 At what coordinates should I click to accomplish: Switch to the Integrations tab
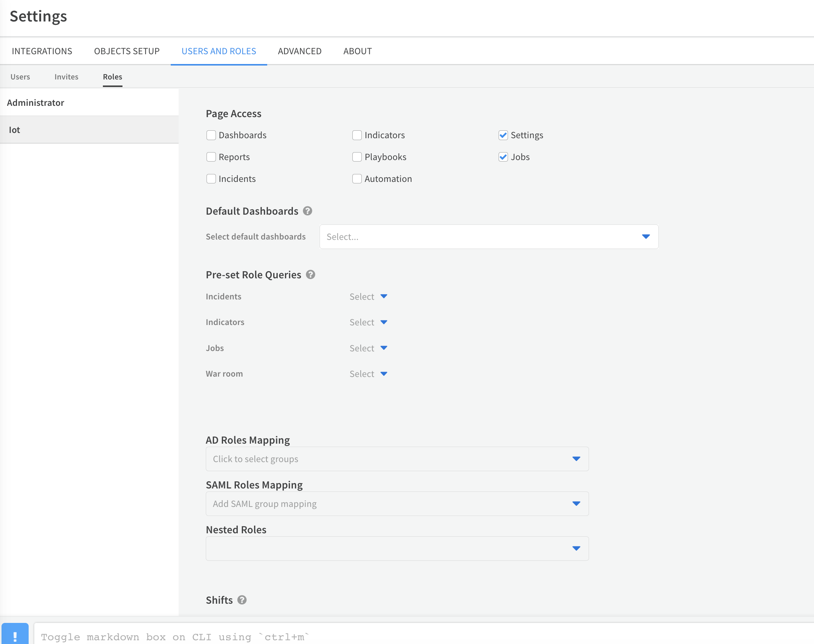pos(42,51)
